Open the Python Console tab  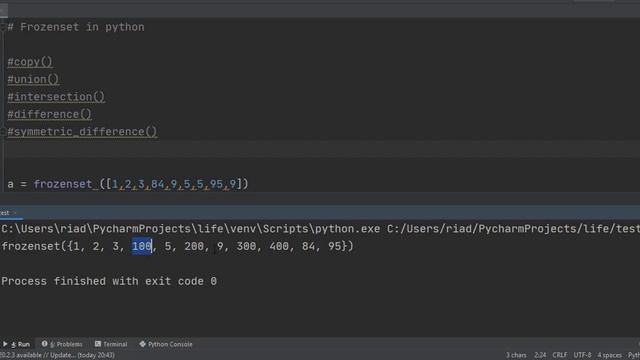pos(166,344)
